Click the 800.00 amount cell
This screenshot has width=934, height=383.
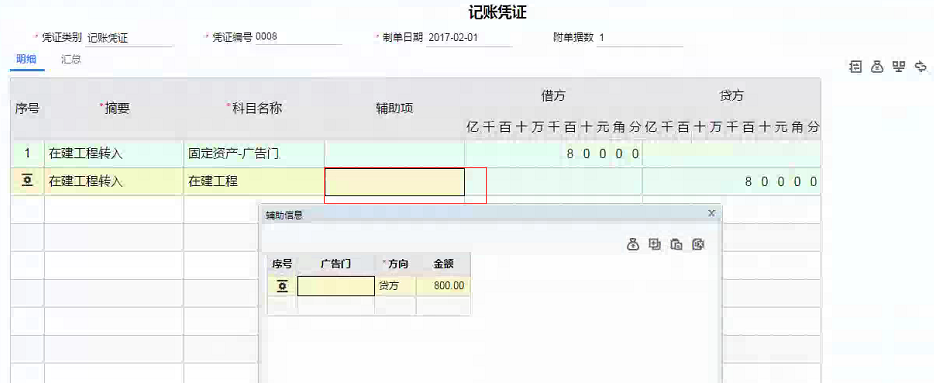[x=443, y=287]
